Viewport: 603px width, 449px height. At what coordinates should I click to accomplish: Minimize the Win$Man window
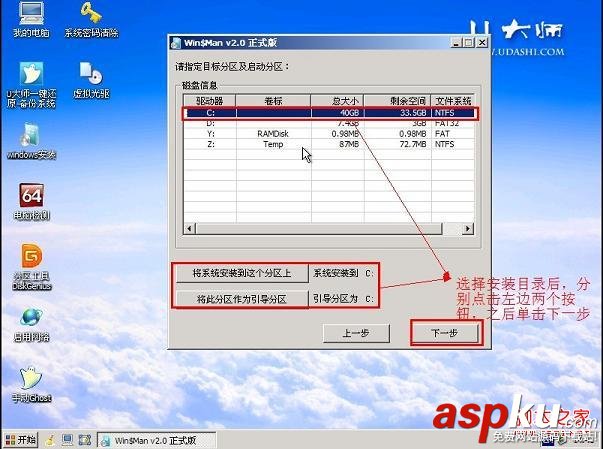[x=456, y=43]
